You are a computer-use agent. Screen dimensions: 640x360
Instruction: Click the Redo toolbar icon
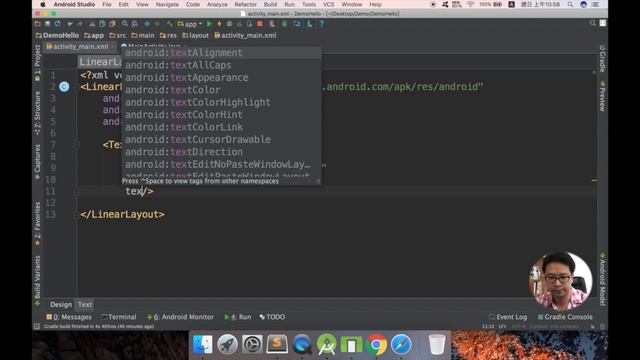(80, 24)
